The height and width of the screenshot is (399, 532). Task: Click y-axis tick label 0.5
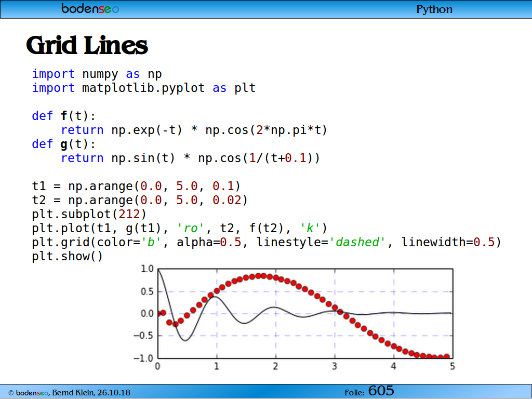click(x=147, y=291)
